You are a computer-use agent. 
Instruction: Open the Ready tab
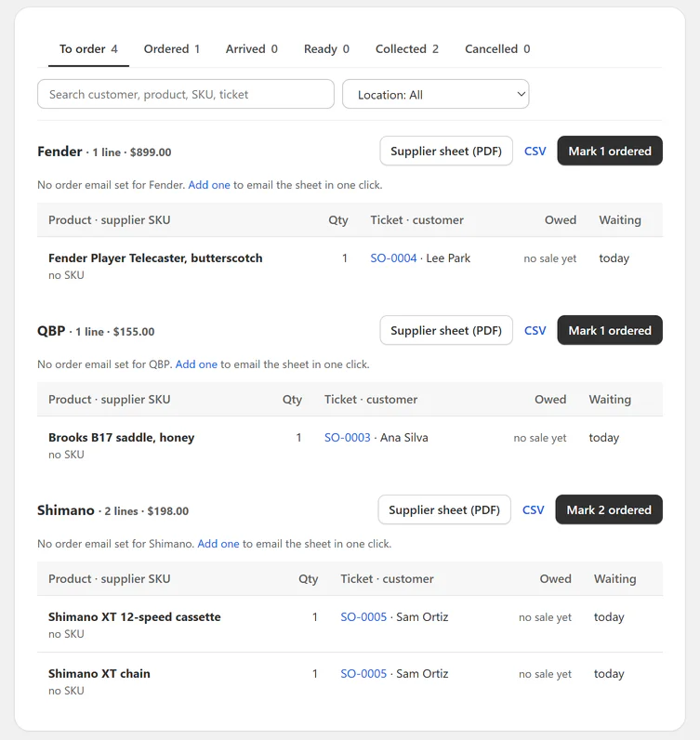(326, 49)
